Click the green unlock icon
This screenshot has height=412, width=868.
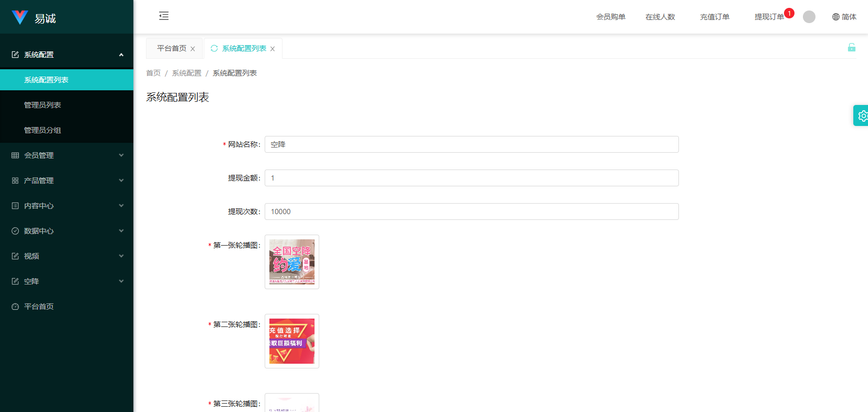pos(851,48)
